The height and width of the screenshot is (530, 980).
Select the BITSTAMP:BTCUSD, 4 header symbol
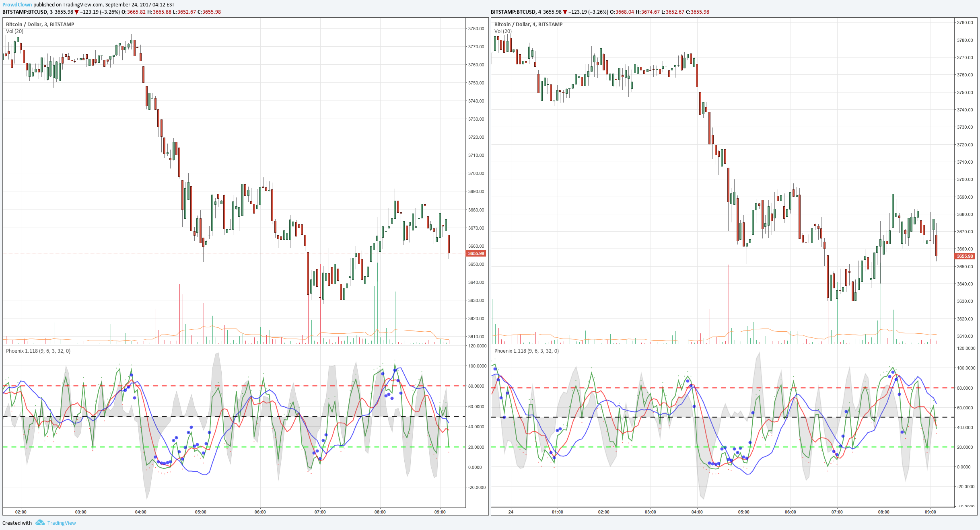point(516,12)
